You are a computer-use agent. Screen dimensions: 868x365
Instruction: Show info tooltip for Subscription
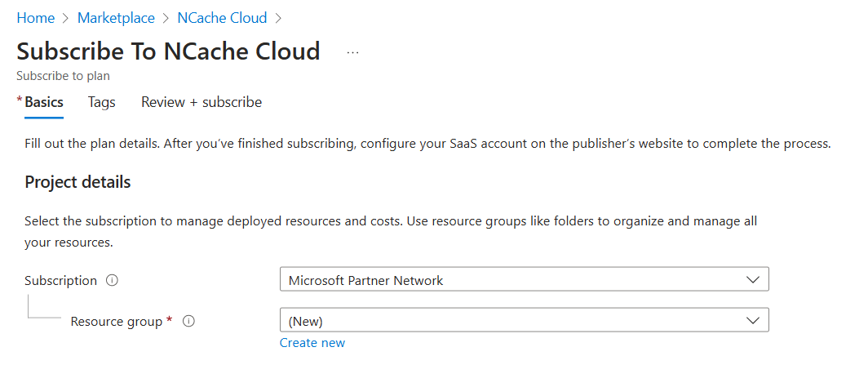point(112,280)
